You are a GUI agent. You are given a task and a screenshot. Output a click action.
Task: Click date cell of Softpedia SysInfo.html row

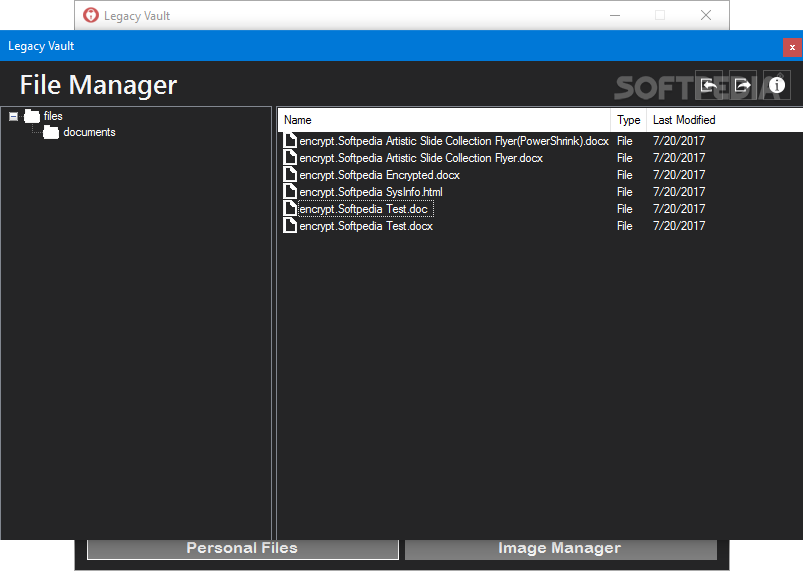pos(679,192)
